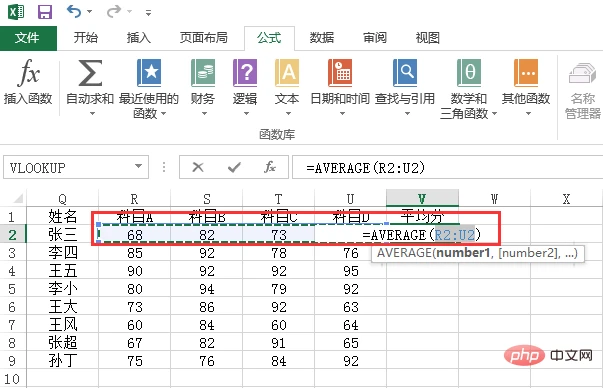Click number1 in the AVERAGE tooltip
This screenshot has width=603, height=388.
(463, 253)
